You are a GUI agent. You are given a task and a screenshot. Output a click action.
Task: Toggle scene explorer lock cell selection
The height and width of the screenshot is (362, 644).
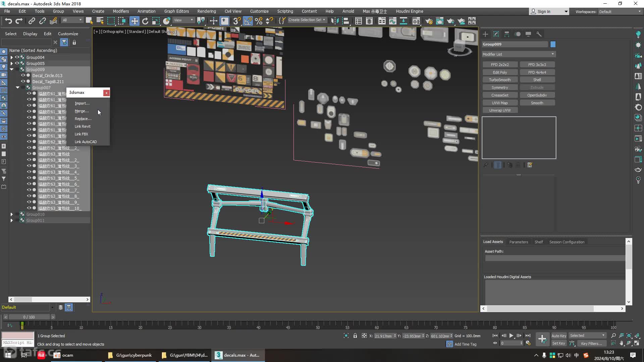coord(74,42)
